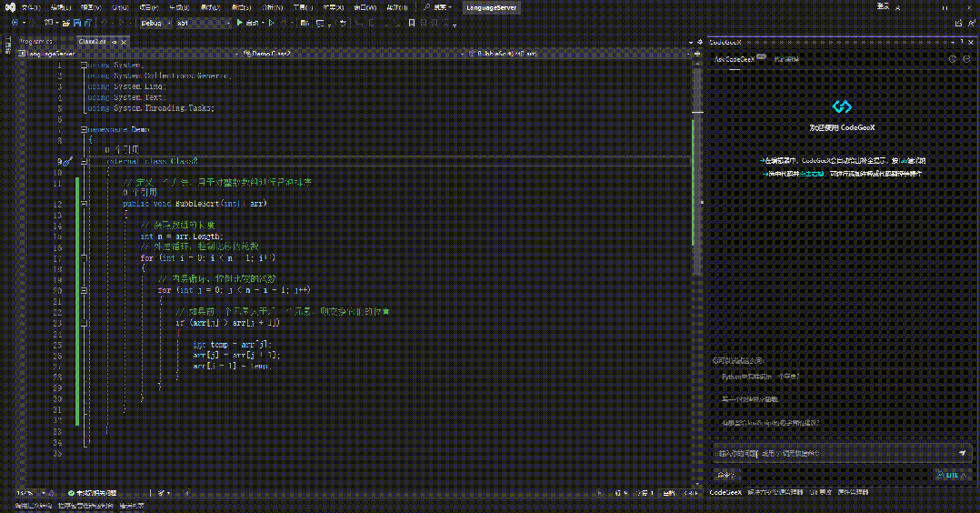Click the Save file icon in toolbar
Image resolution: width=980 pixels, height=513 pixels.
click(x=77, y=23)
